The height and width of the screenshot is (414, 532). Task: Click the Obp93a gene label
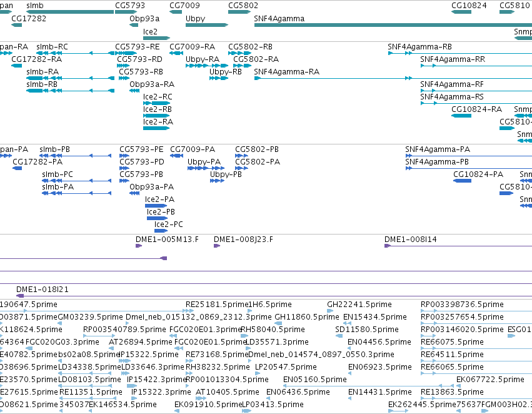(144, 18)
